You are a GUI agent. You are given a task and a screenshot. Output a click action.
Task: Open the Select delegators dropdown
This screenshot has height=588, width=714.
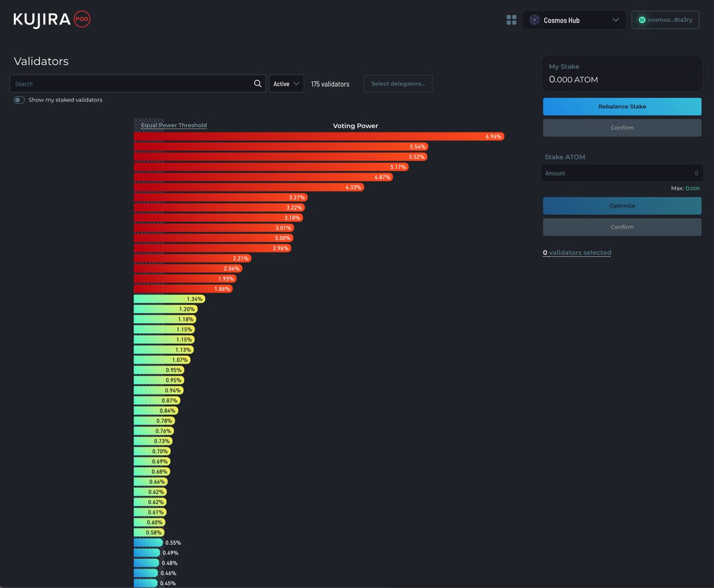397,83
